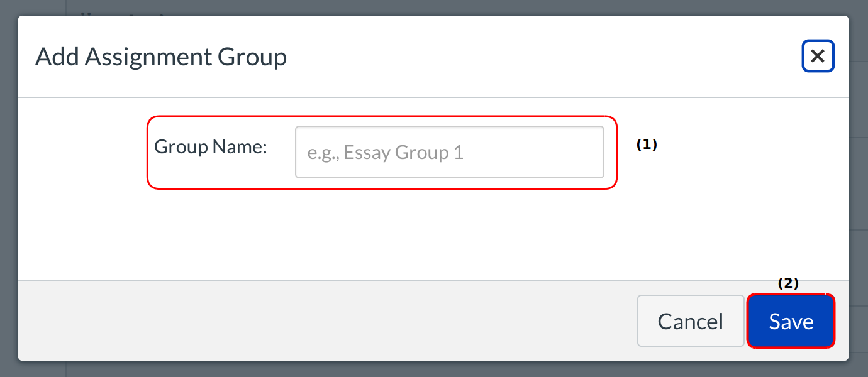Click the Group Name field label text

tap(211, 147)
